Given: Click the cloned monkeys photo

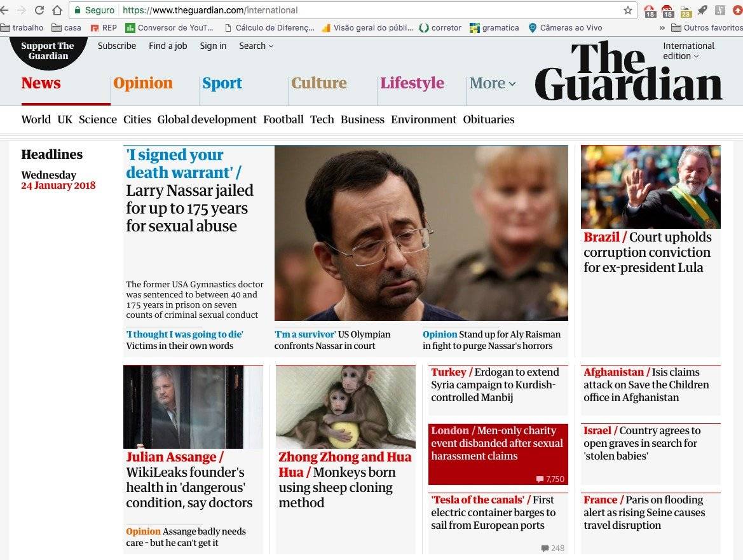Looking at the screenshot, I should click(345, 407).
